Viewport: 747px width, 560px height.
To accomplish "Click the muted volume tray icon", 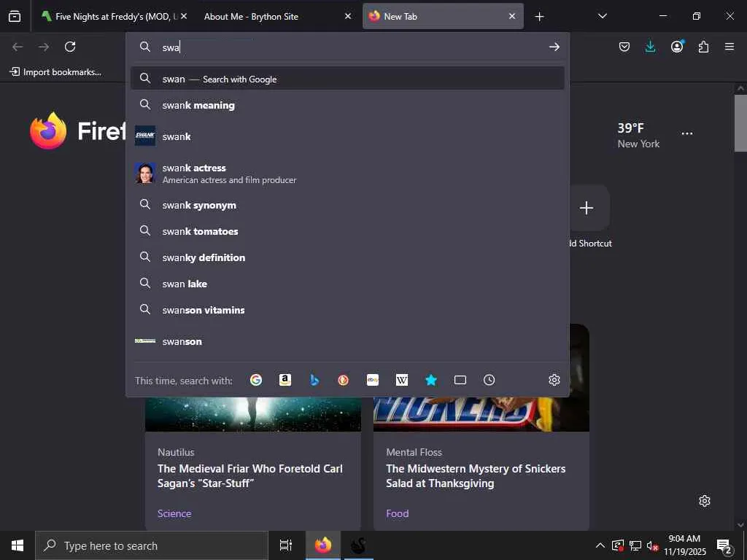I will click(652, 545).
